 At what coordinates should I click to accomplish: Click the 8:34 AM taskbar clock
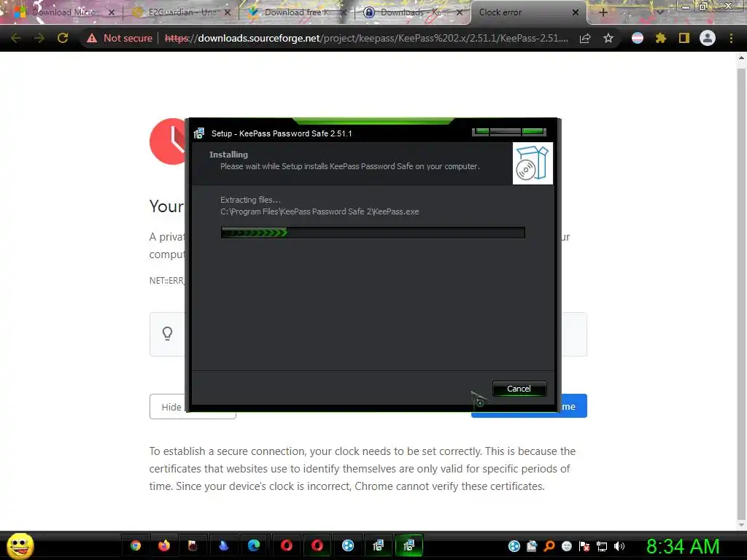[x=683, y=546]
